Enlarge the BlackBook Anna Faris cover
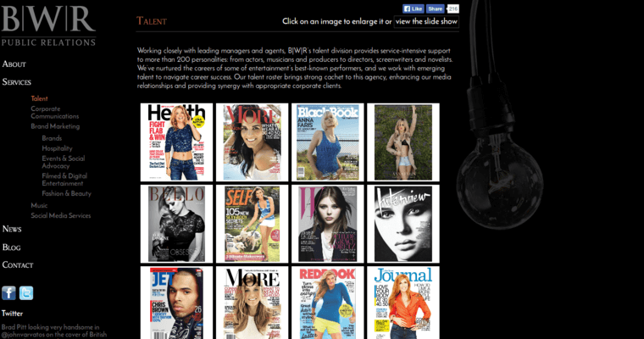644x339 pixels. click(x=328, y=142)
